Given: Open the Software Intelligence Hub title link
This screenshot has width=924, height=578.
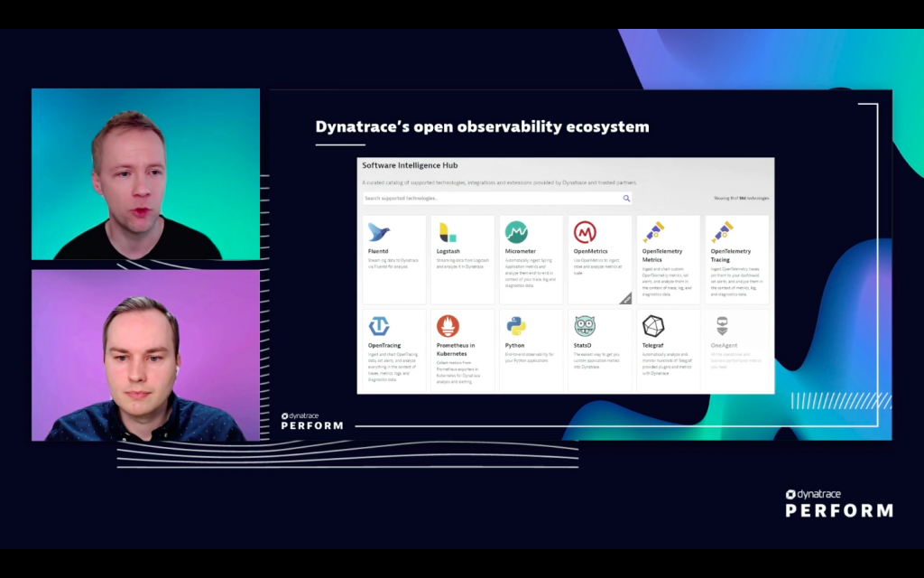Looking at the screenshot, I should click(409, 165).
